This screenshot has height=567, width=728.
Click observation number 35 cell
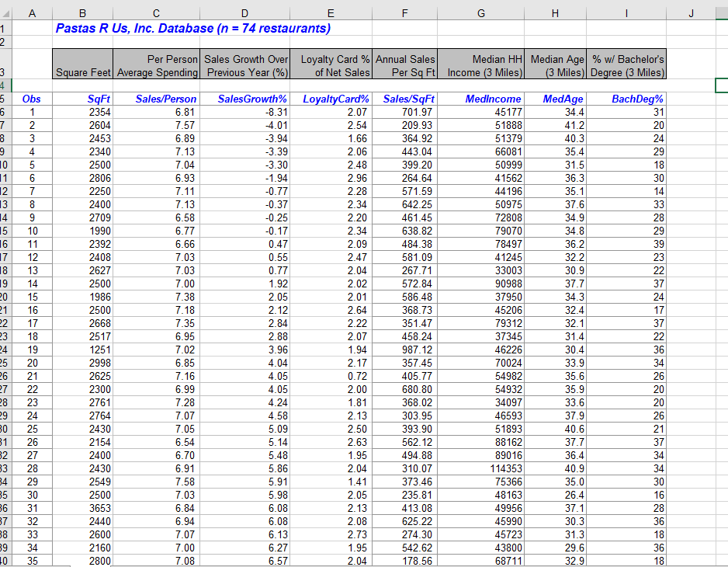(x=32, y=561)
